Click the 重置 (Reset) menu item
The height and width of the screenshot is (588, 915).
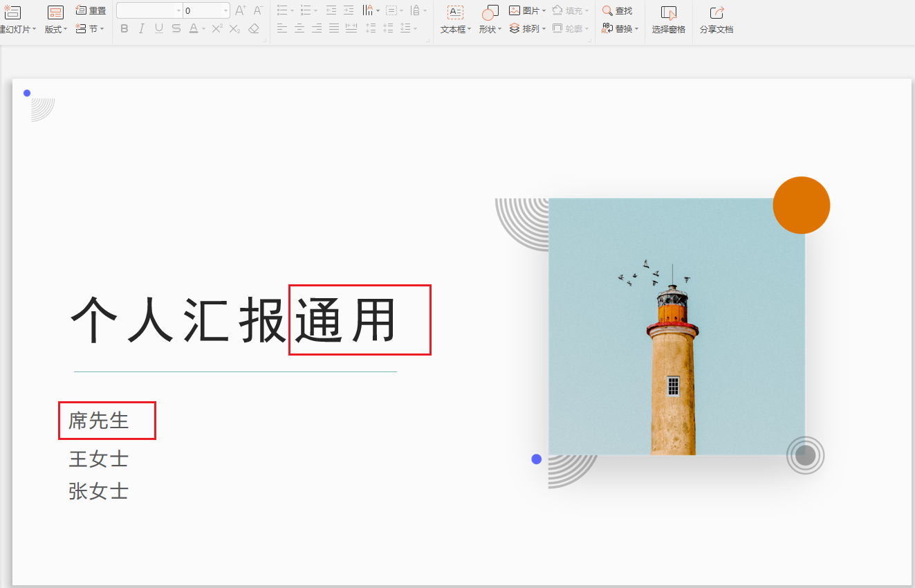point(91,10)
